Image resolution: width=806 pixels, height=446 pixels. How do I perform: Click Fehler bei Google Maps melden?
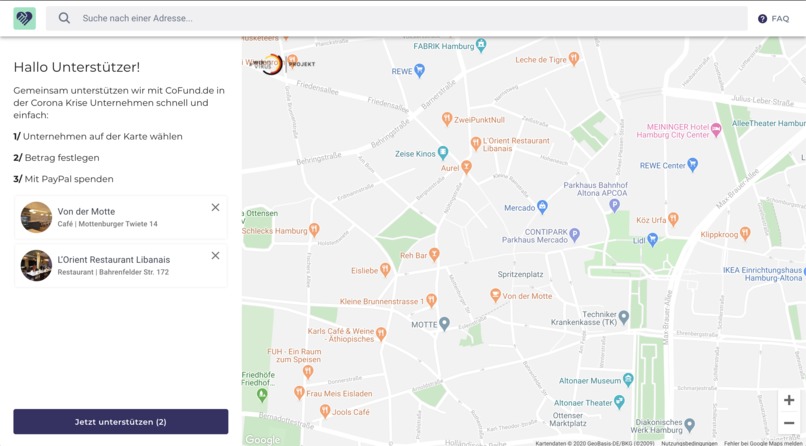point(762,443)
